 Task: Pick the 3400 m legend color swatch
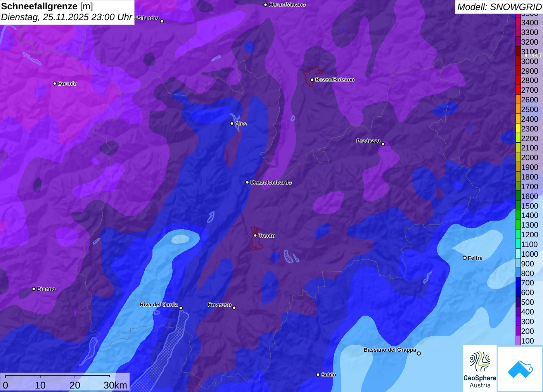click(518, 22)
